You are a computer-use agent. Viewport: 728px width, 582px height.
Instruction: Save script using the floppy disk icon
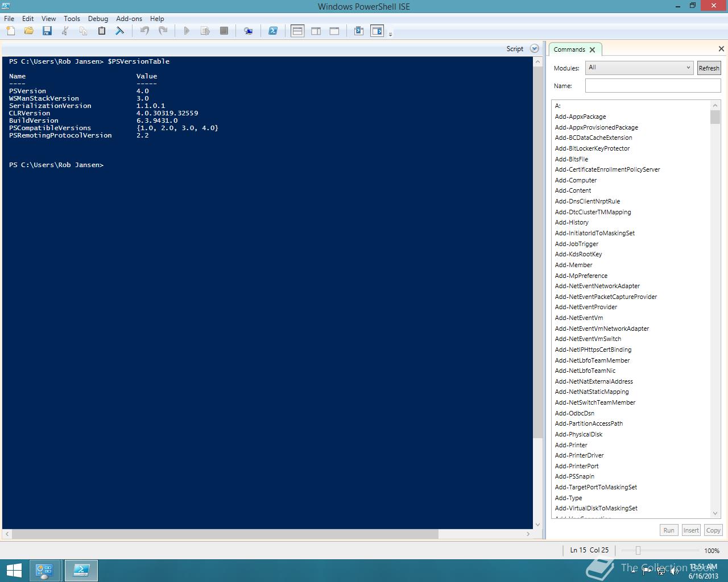[47, 31]
